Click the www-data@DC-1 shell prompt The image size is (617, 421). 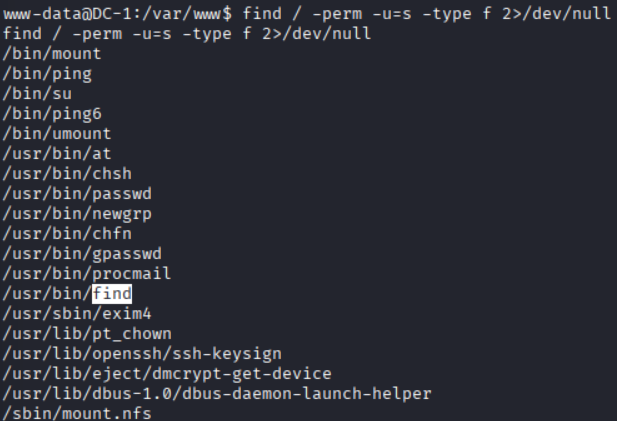click(118, 12)
